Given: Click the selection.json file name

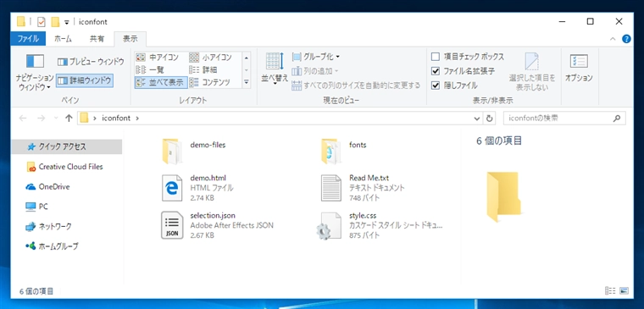Looking at the screenshot, I should [213, 215].
